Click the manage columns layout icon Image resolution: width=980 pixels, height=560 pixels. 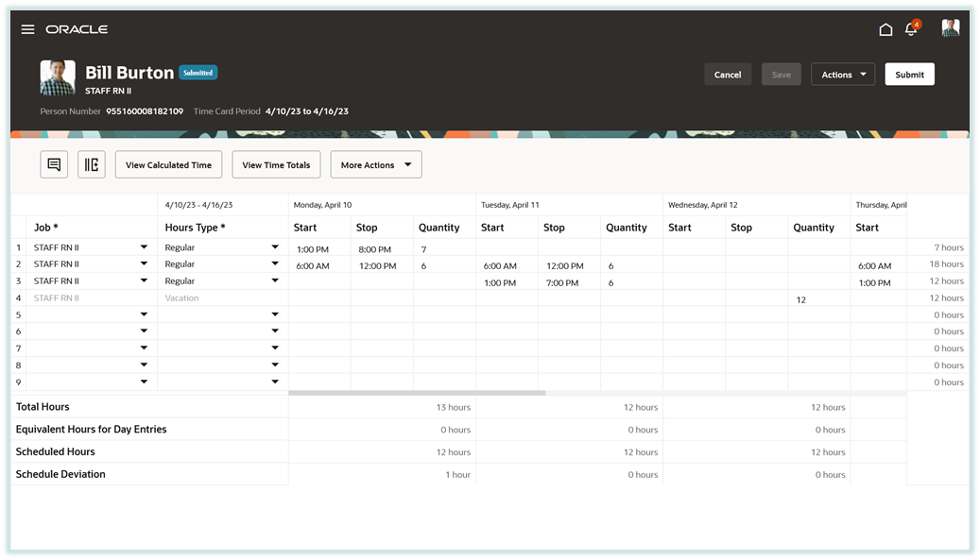(91, 163)
